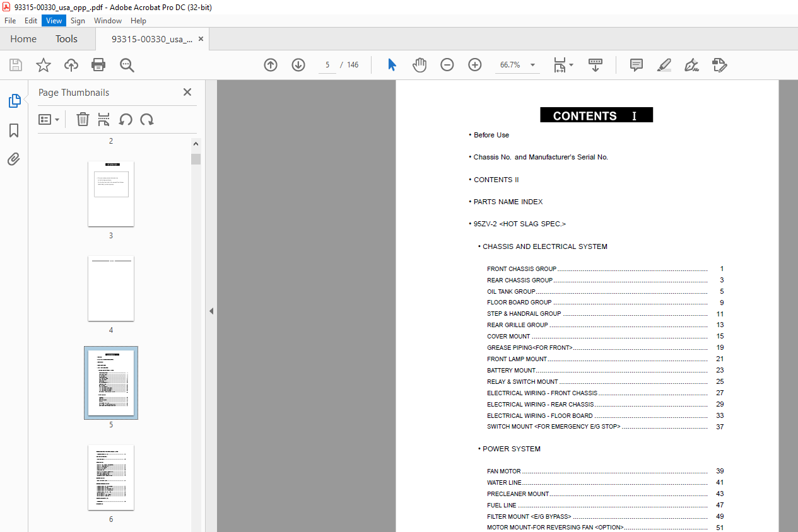The width and height of the screenshot is (798, 532).
Task: Click the scrolling mode download icon
Action: (596, 65)
